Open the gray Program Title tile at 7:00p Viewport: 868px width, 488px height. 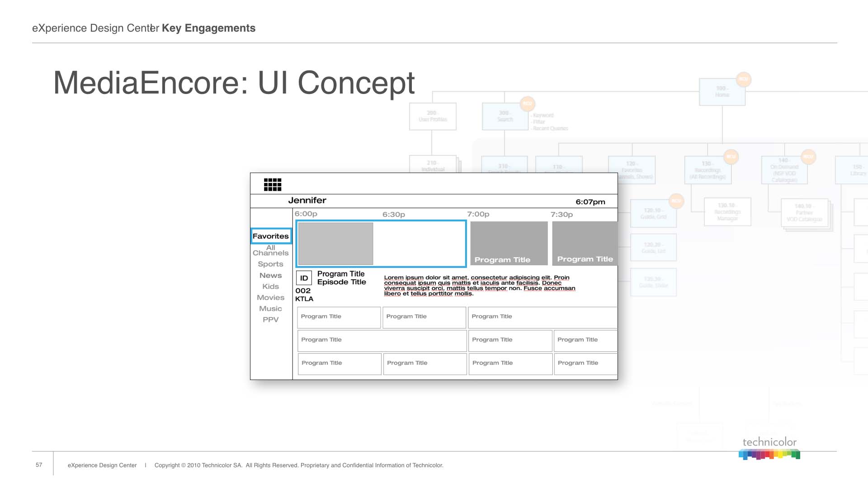coord(509,243)
